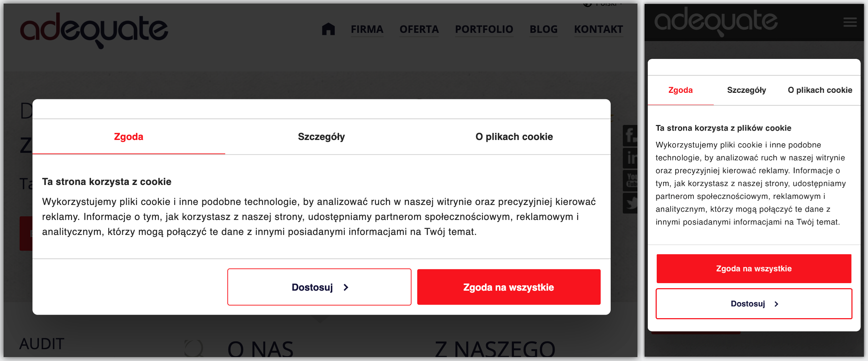Open the O plikach cookie tab on mobile
Image resolution: width=868 pixels, height=361 pixels.
pos(820,90)
